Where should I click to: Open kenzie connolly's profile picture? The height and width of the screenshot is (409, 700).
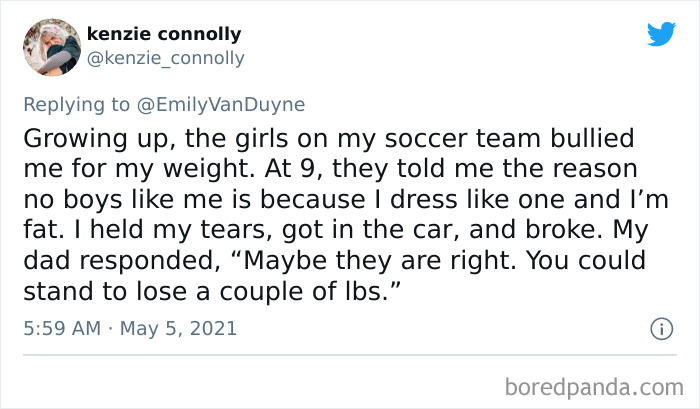50,45
